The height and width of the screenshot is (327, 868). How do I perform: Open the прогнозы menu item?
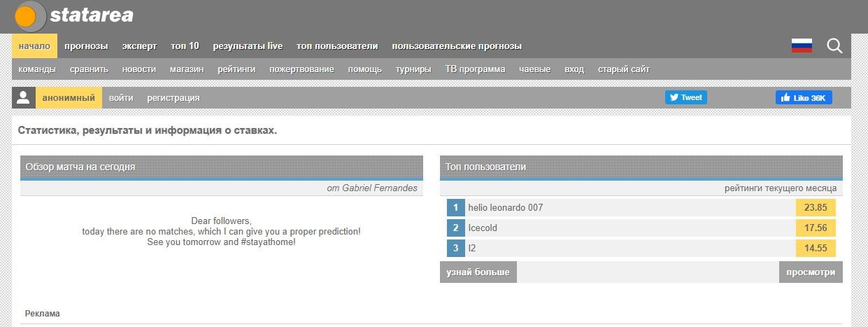(86, 46)
